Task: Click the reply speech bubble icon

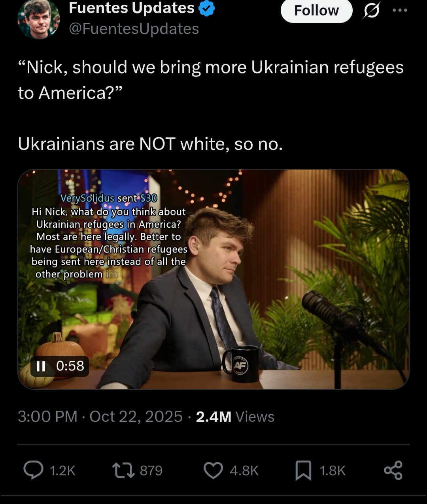Action: 34,470
